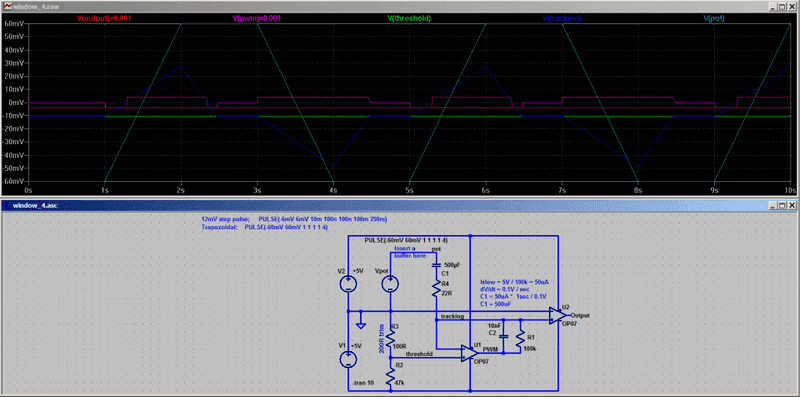Select the V1 +5V voltage source
Viewport: 800px width, 397px height.
[348, 359]
